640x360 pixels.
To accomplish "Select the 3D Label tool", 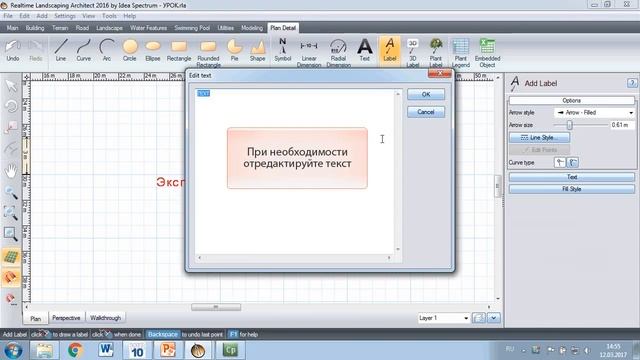I will tap(413, 53).
